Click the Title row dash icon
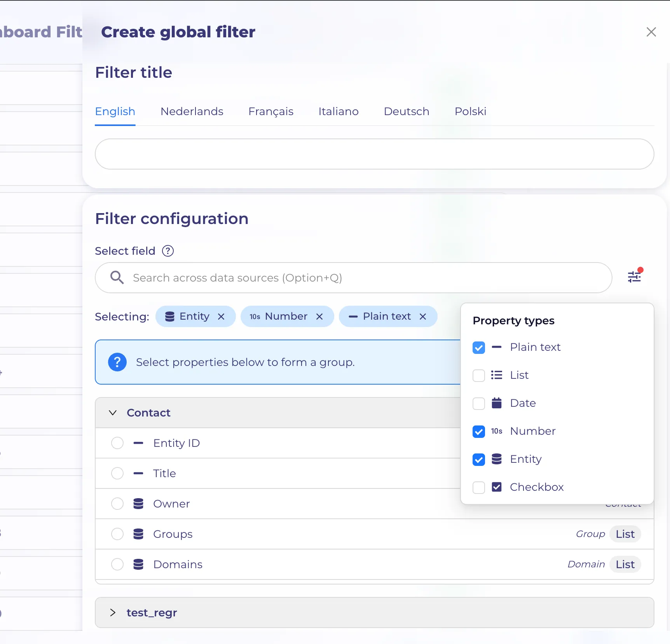670x644 pixels. pos(138,473)
